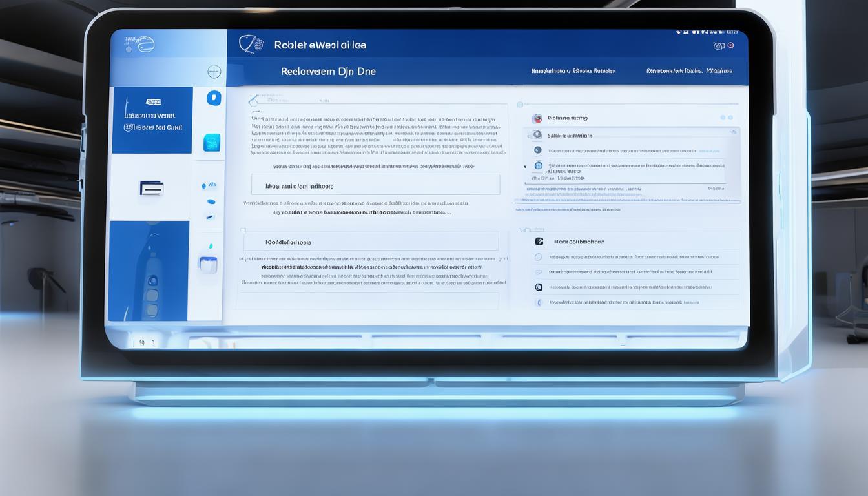Open the "Hnaqehrhuea u Sßeme Rentbke" header tab
The height and width of the screenshot is (496, 868).
(573, 71)
